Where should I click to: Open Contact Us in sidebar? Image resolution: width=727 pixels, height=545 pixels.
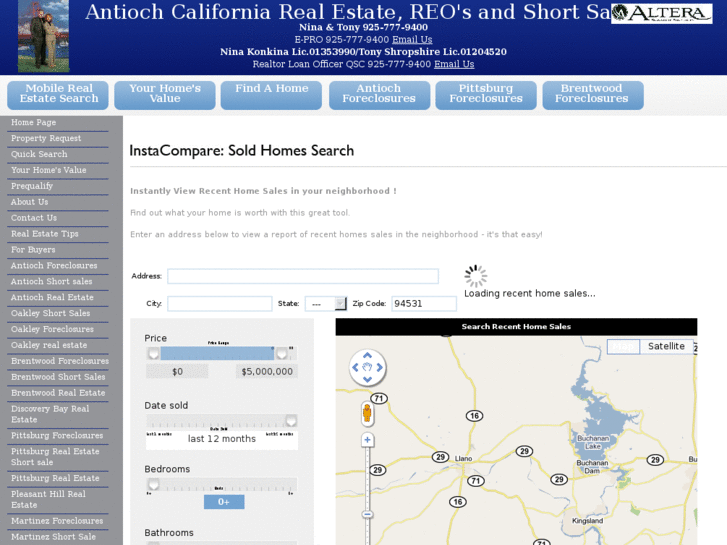[34, 218]
